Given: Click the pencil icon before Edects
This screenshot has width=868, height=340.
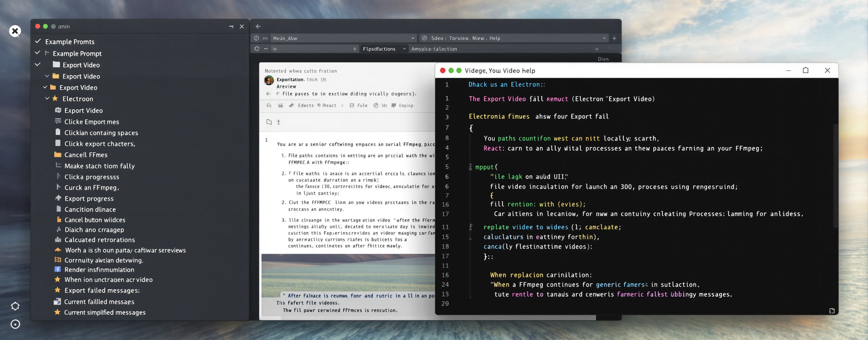Looking at the screenshot, I should pyautogui.click(x=291, y=105).
